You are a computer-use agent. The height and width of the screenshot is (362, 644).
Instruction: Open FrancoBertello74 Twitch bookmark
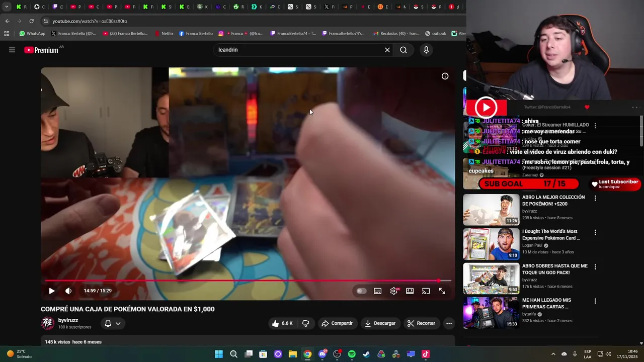[x=293, y=34]
